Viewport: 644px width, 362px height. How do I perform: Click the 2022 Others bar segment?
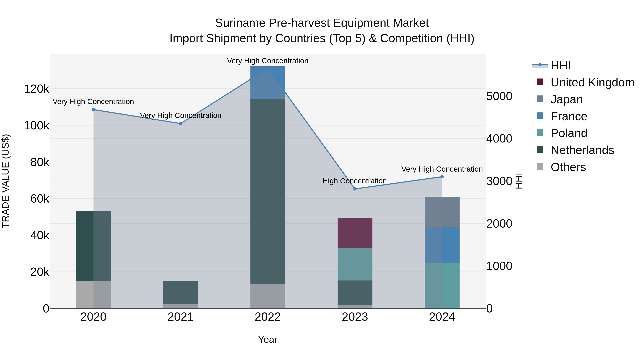point(268,297)
